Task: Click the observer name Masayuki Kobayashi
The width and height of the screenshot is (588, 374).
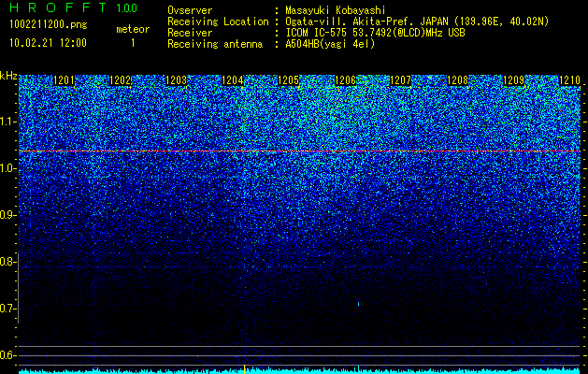Action: [336, 10]
